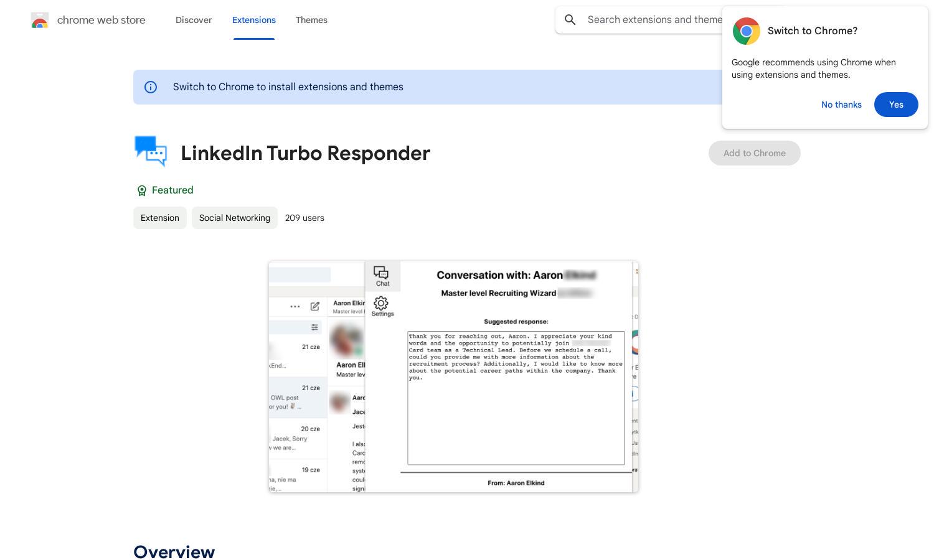Image resolution: width=934 pixels, height=560 pixels.
Task: Click the chrome web store title link
Action: click(101, 20)
